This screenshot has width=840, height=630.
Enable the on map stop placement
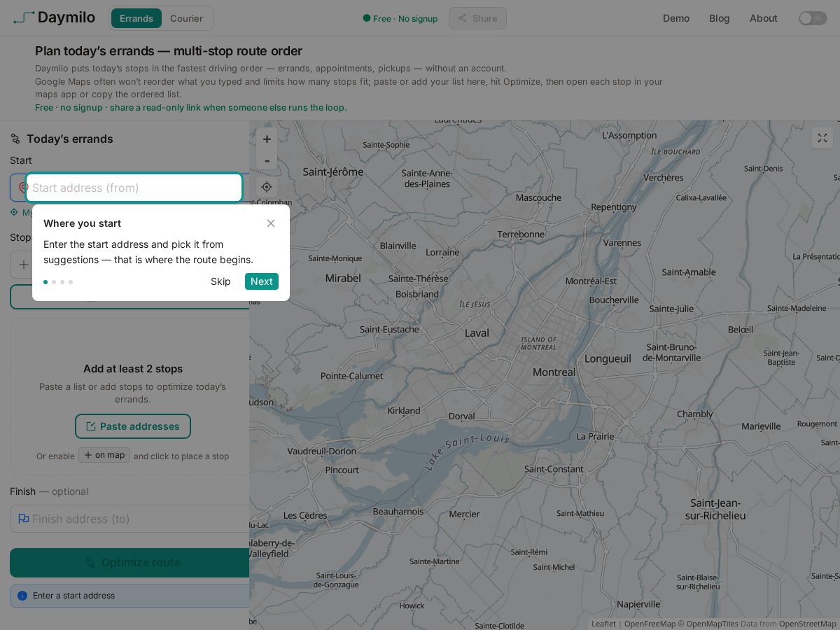(x=104, y=455)
